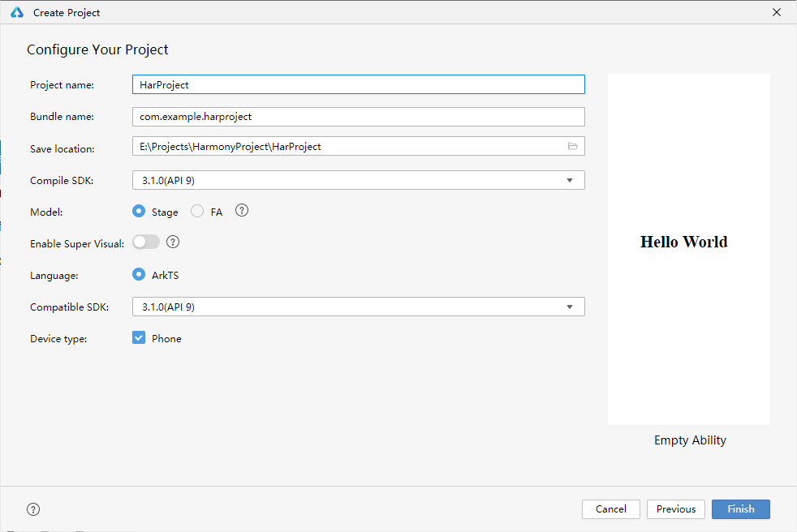Open the Compatible SDK dropdown
797x532 pixels.
click(x=359, y=307)
